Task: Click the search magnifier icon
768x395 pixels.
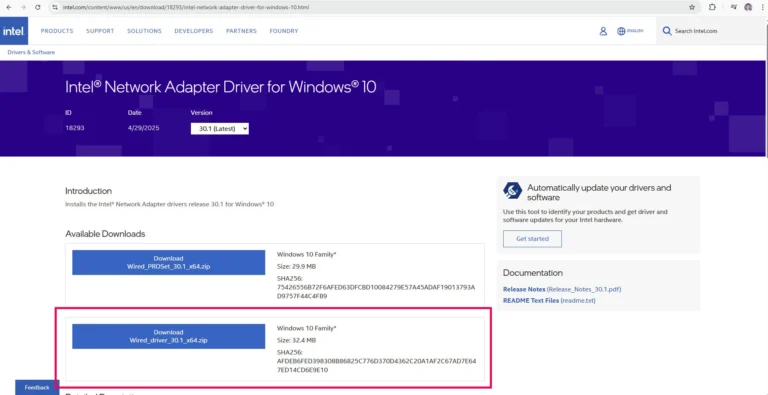Action: [x=667, y=31]
